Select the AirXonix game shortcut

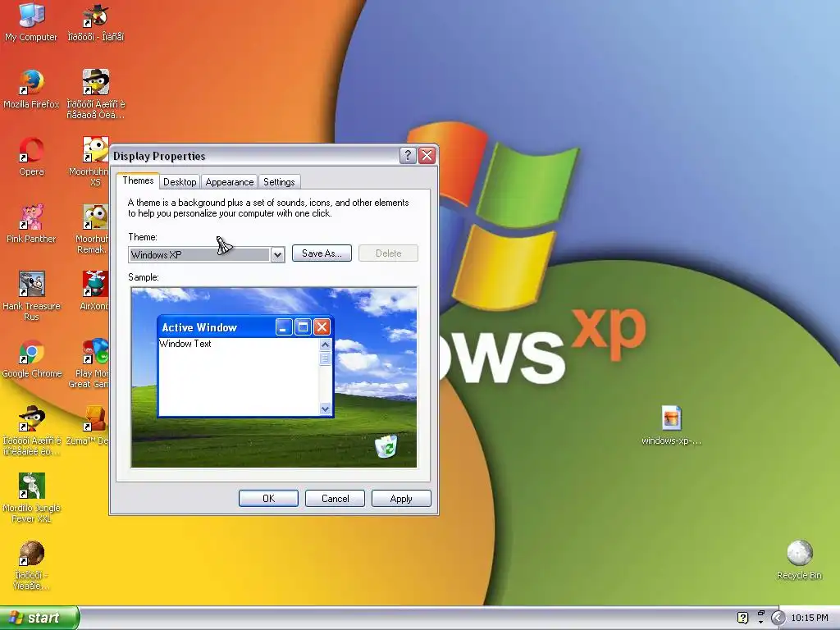(x=94, y=291)
